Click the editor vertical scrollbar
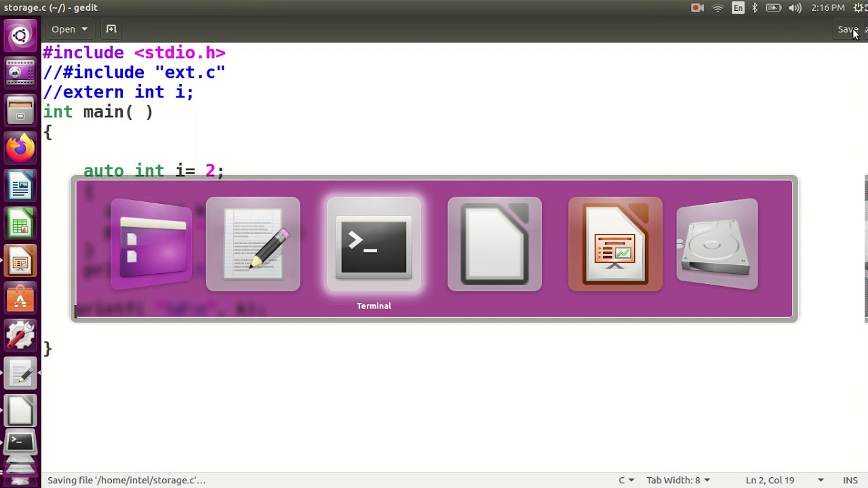 click(x=865, y=247)
